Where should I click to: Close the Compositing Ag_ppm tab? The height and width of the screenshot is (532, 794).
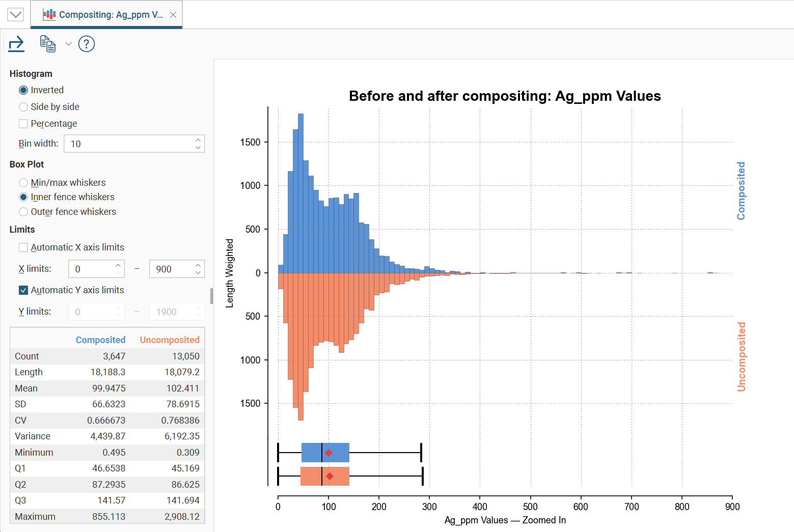(173, 15)
